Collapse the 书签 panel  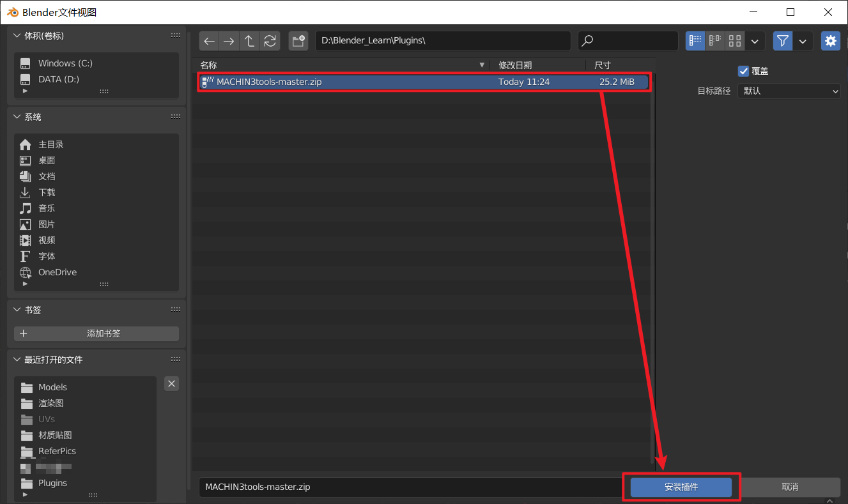coord(17,309)
